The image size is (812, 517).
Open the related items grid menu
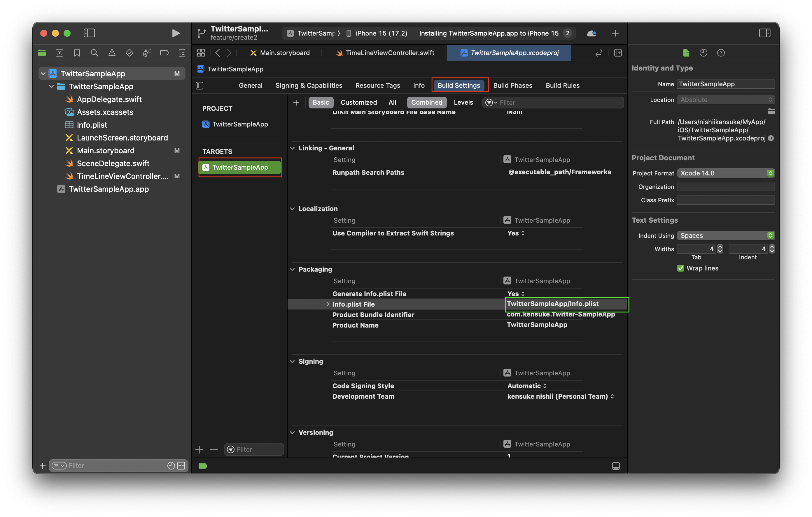click(x=201, y=53)
